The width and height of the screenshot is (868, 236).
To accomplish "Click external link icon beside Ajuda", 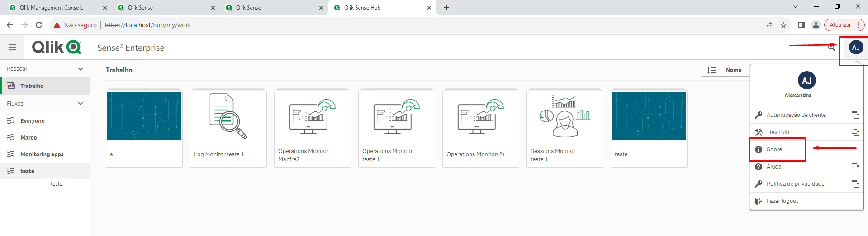I will tap(855, 167).
